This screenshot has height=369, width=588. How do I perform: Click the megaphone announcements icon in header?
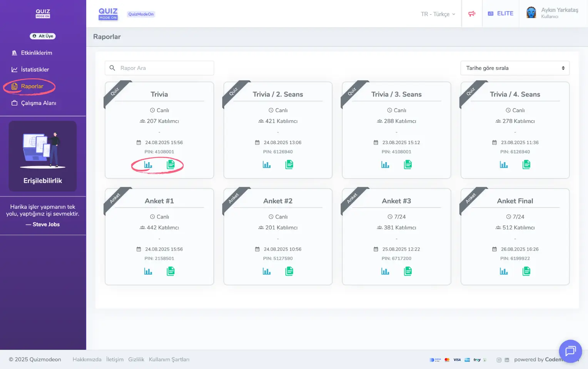point(472,14)
